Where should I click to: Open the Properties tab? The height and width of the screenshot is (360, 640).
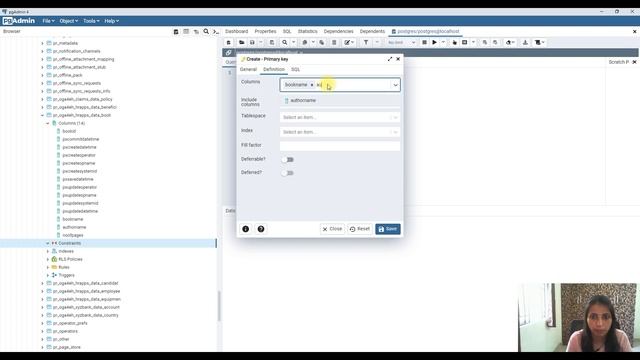(x=265, y=31)
